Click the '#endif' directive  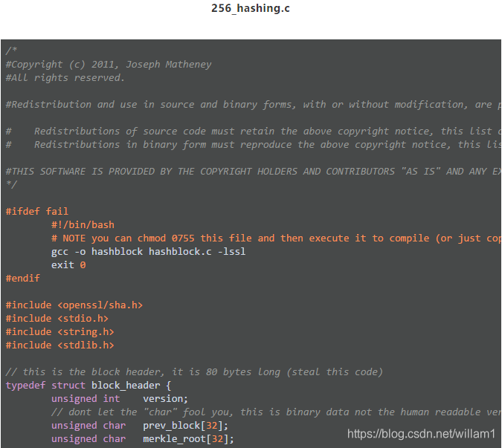tap(23, 278)
